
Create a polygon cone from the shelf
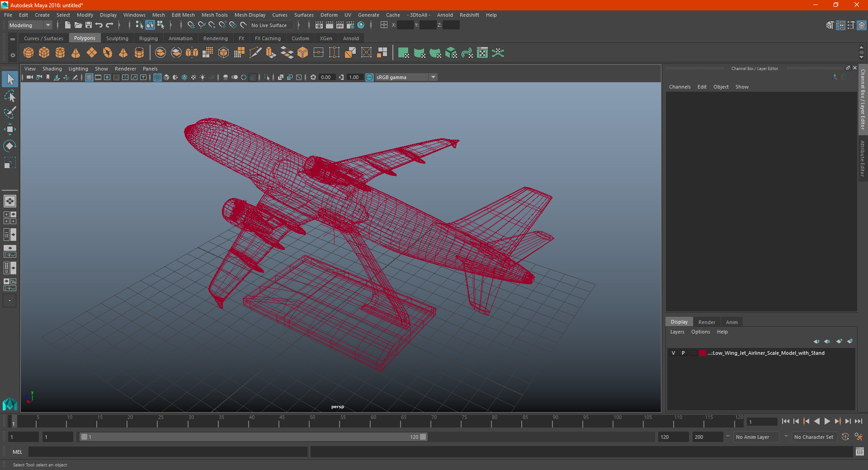click(x=76, y=53)
